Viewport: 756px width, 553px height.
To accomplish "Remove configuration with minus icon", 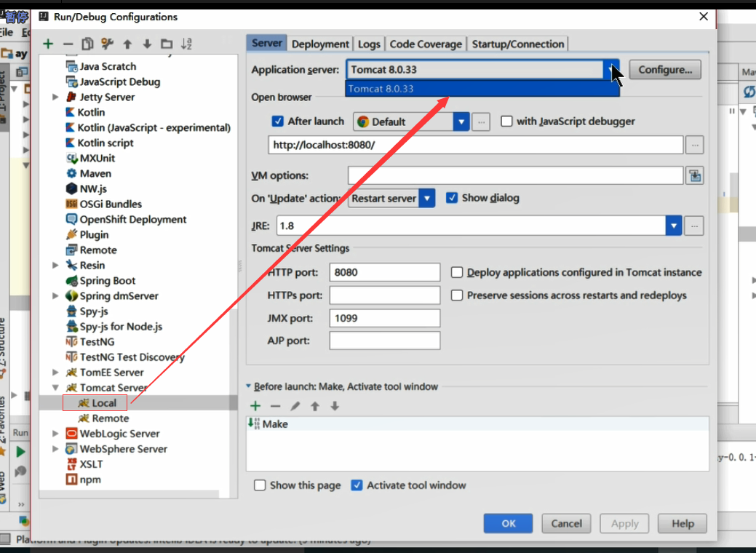I will click(68, 44).
